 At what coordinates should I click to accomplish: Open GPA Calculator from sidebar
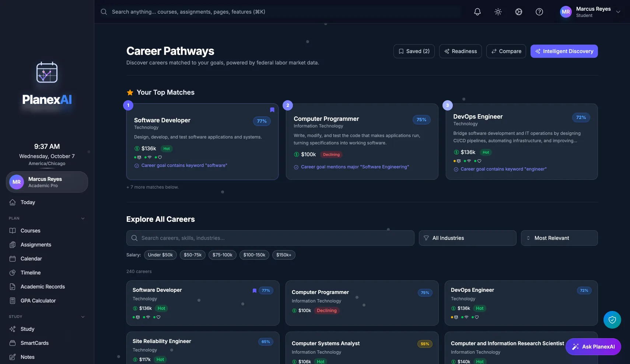click(x=47, y=301)
